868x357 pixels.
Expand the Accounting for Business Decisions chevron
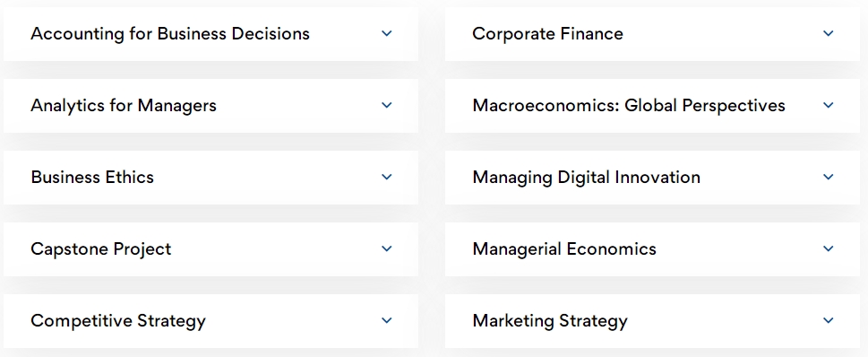(x=387, y=34)
